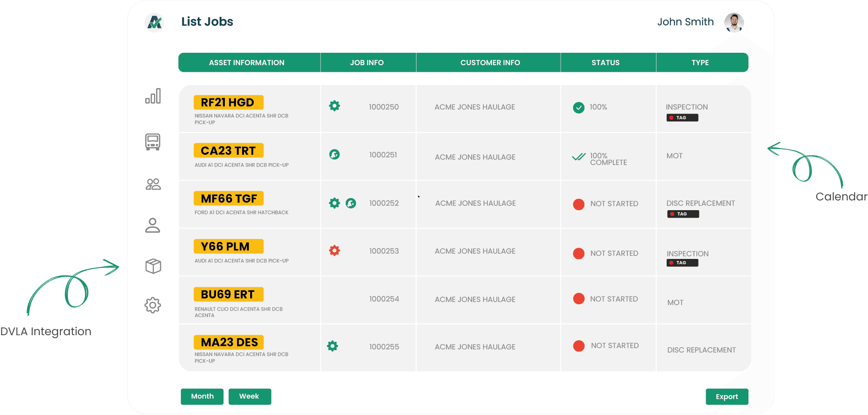Click the red status dot for MF66 TGF
Image resolution: width=868 pixels, height=415 pixels.
pos(579,204)
